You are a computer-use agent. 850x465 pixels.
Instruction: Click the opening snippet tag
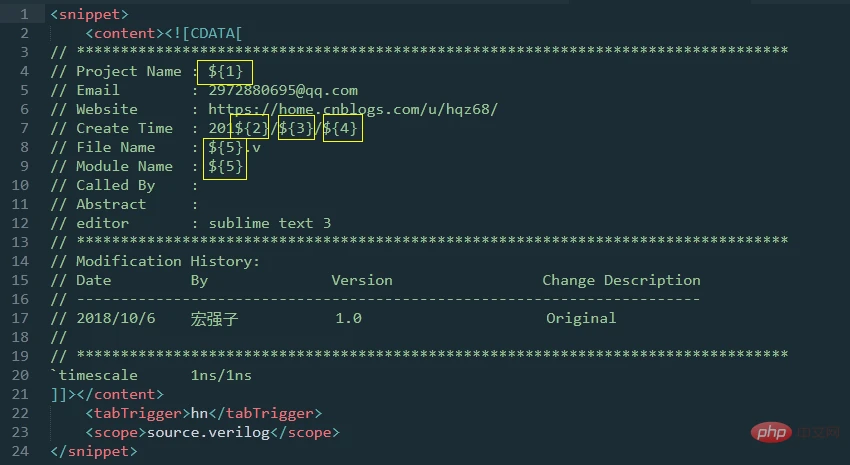(x=89, y=14)
